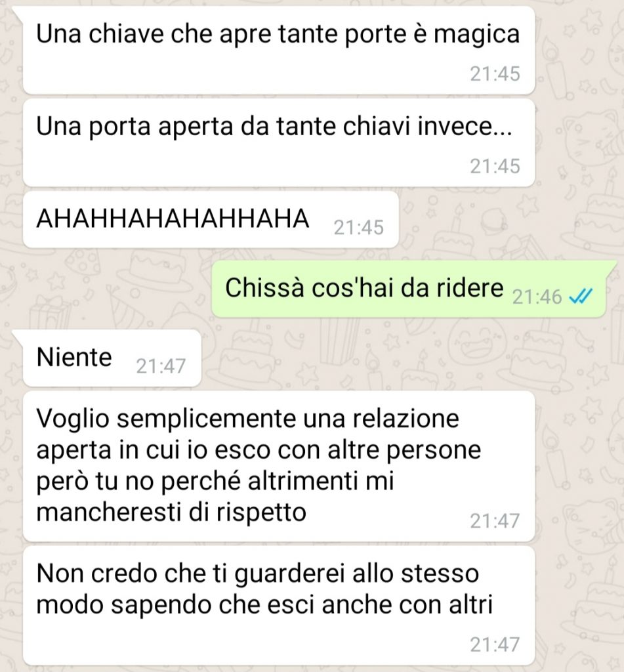Screen dimensions: 624x672
Task: Select the message 'Una porta aperta da tante chiavi invece...'
Action: [x=279, y=142]
